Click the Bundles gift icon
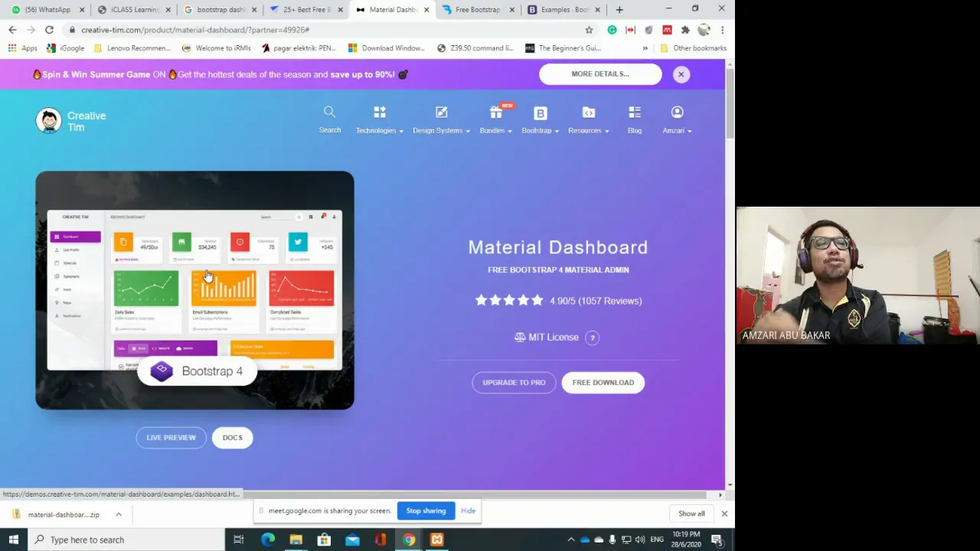 pos(496,112)
